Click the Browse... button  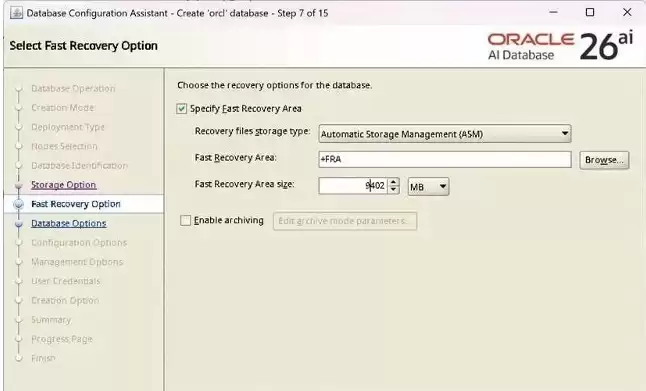tap(604, 160)
